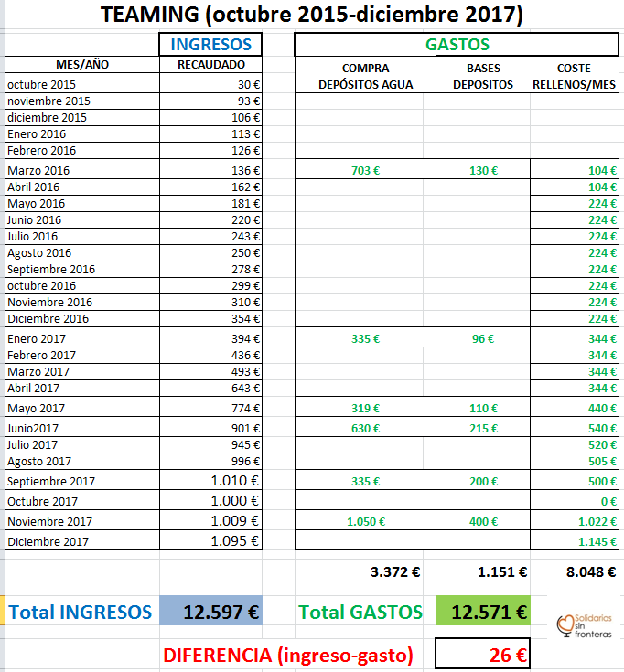Image resolution: width=624 pixels, height=672 pixels.
Task: Select the 96 € bases cell
Action: point(483,338)
